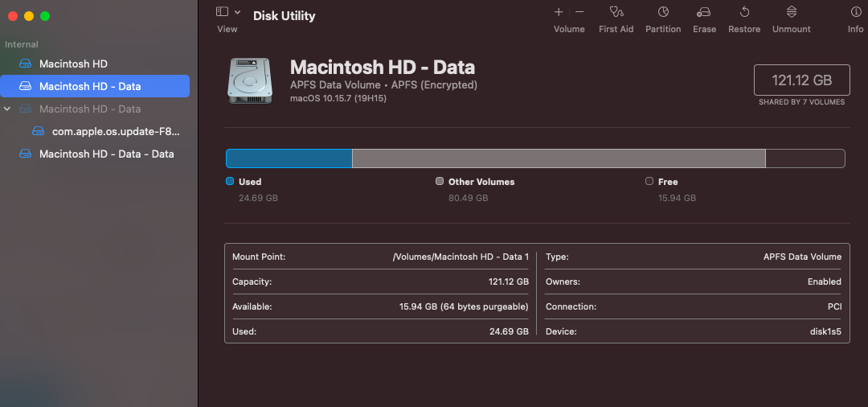Click the 'Available:' label
Image resolution: width=868 pixels, height=407 pixels.
tap(252, 306)
